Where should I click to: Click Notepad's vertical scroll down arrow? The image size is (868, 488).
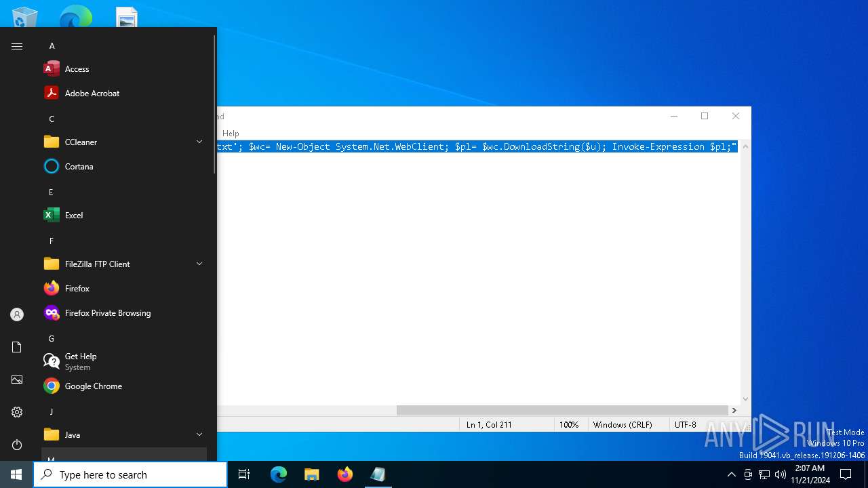point(745,399)
